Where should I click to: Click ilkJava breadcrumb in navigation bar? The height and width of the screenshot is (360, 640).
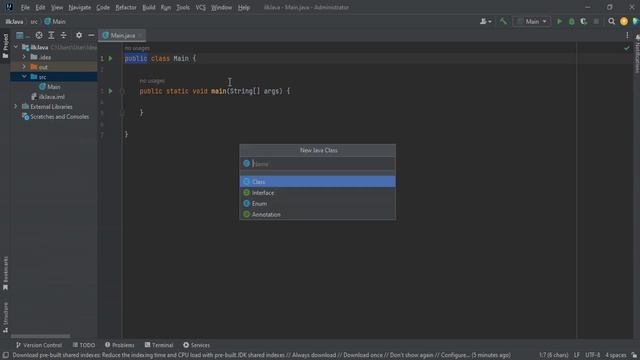(14, 22)
